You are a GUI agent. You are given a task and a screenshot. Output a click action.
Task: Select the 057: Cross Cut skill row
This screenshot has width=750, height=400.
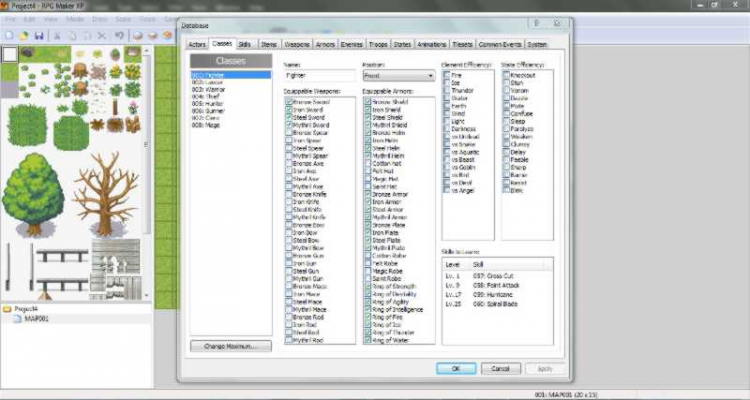(497, 276)
